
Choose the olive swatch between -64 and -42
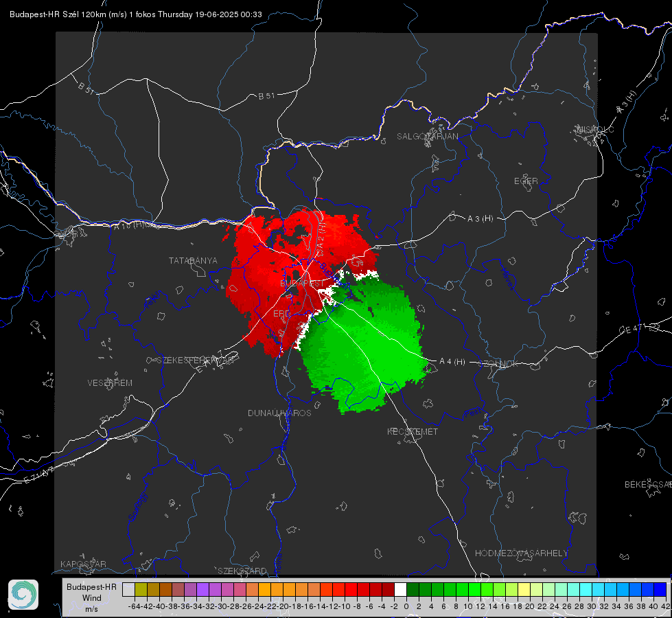click(x=141, y=589)
